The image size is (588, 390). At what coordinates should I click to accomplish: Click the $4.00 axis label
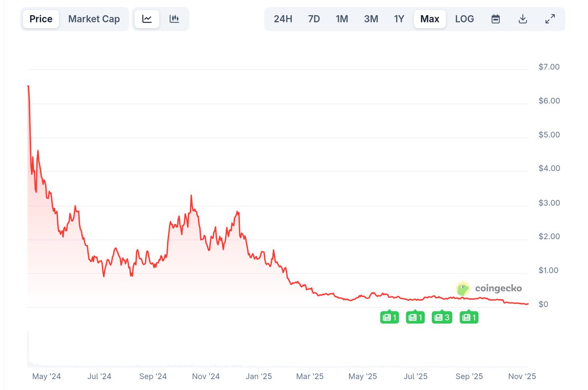(549, 169)
